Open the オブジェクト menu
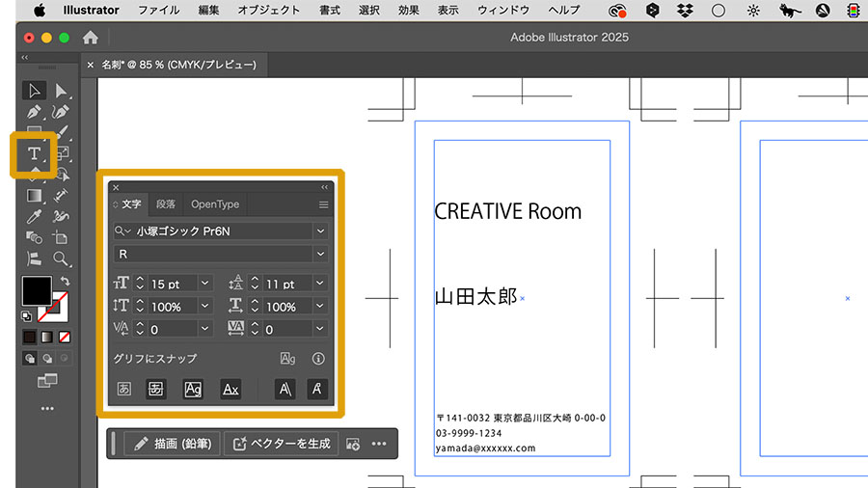The height and width of the screenshot is (488, 868). (268, 11)
